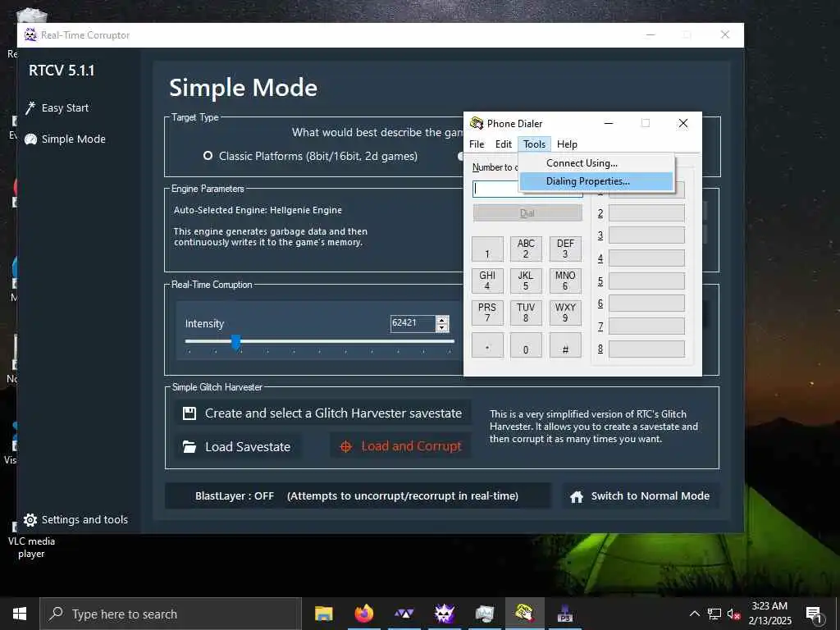Screen dimensions: 840x630
Task: Close the Tools menu in Phone Dialer
Action: point(534,144)
